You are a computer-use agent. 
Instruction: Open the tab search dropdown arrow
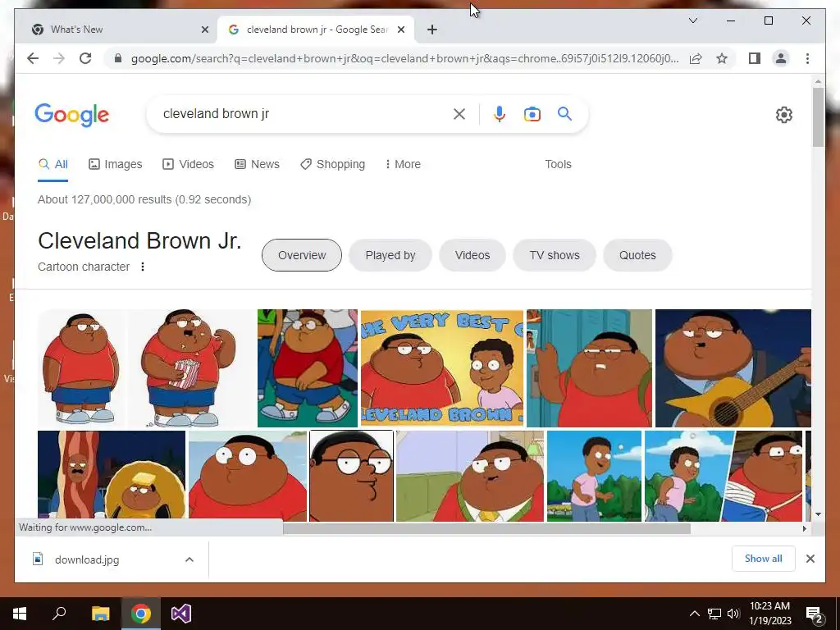coord(692,21)
